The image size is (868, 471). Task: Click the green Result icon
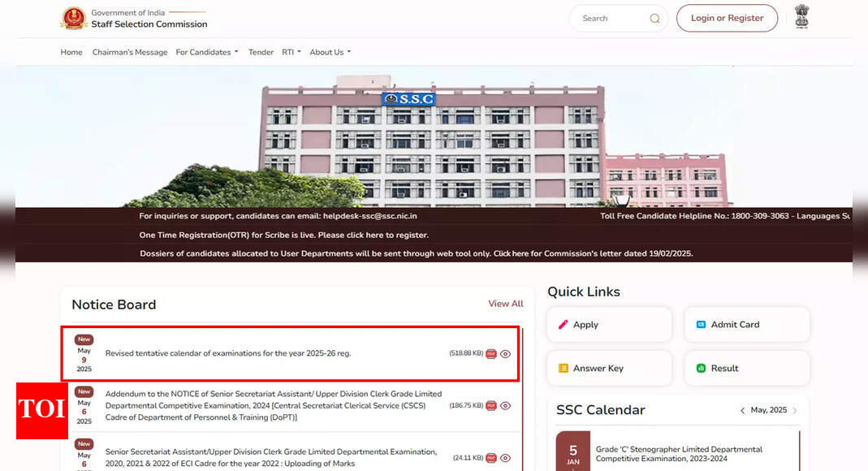pos(701,368)
